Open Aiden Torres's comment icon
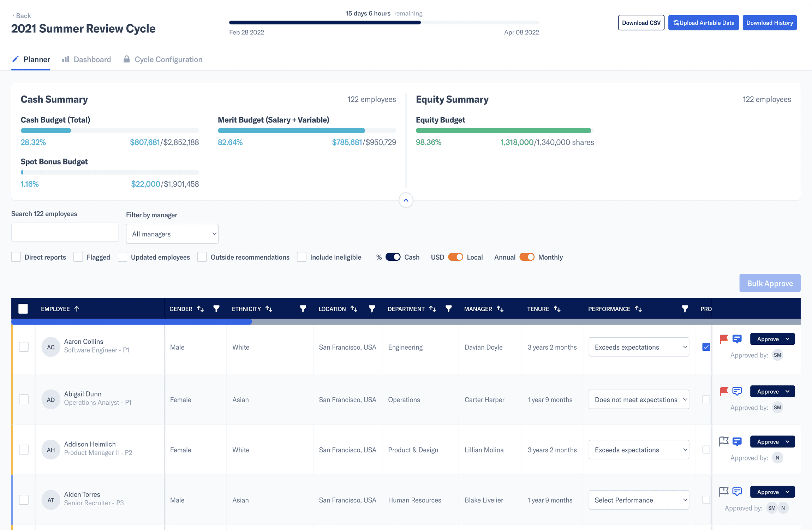Screen dimensions: 812x530 pyautogui.click(x=737, y=492)
